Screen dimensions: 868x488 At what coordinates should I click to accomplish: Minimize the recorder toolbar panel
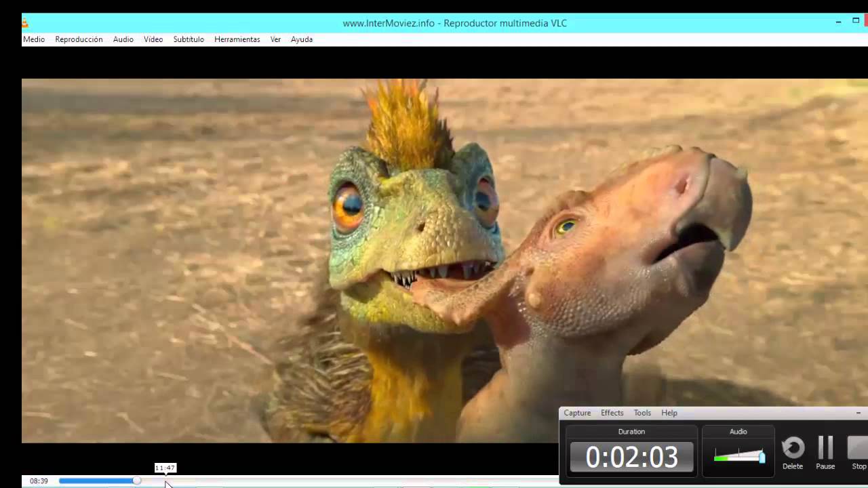[x=859, y=413]
